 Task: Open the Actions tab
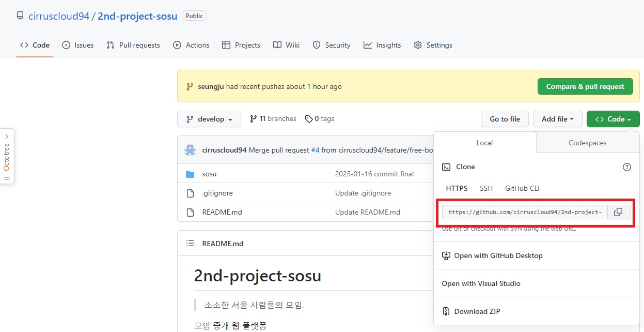pos(191,45)
